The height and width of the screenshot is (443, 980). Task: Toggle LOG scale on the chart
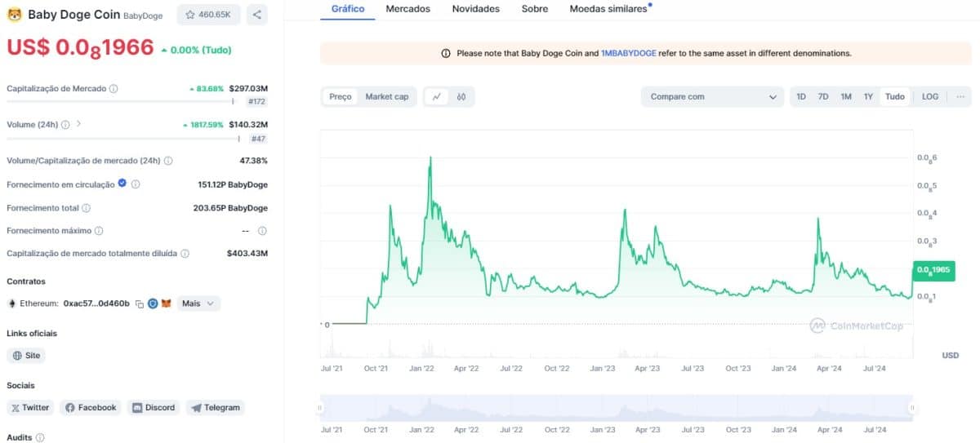[930, 96]
